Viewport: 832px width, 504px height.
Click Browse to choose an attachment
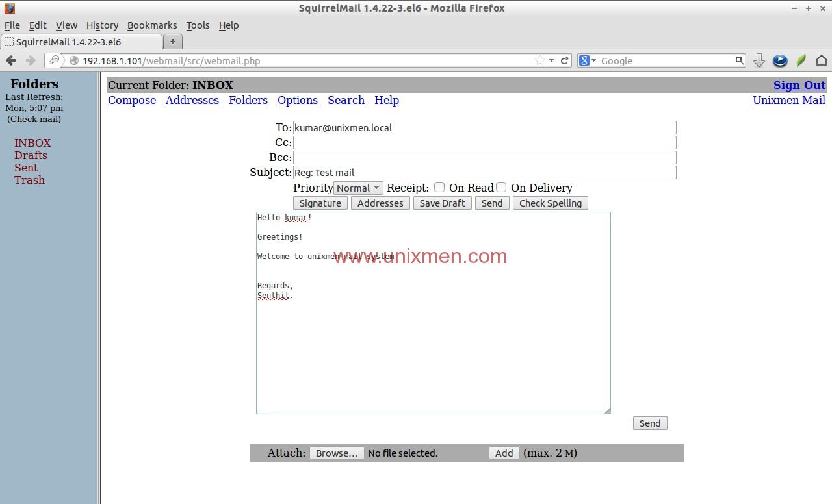(x=337, y=453)
